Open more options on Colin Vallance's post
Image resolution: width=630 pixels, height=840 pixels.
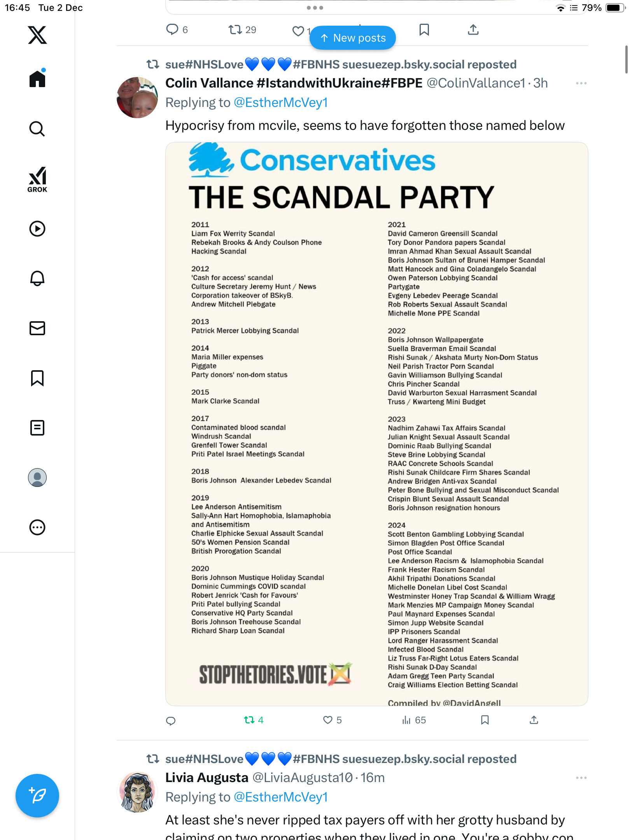(x=581, y=83)
